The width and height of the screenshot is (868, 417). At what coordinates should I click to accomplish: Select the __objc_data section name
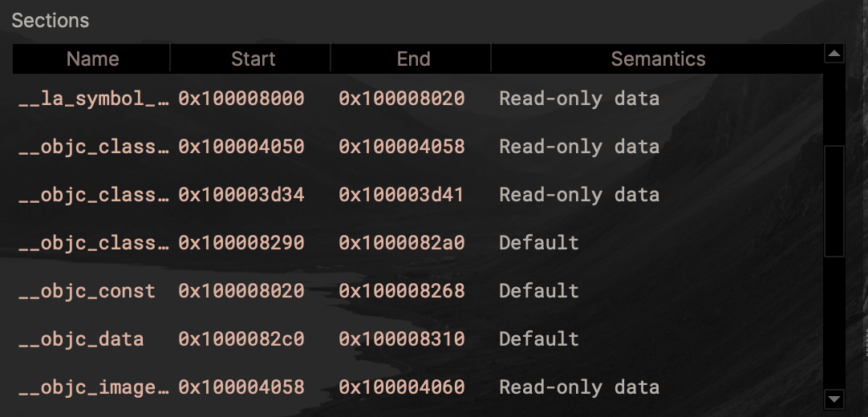tap(81, 339)
